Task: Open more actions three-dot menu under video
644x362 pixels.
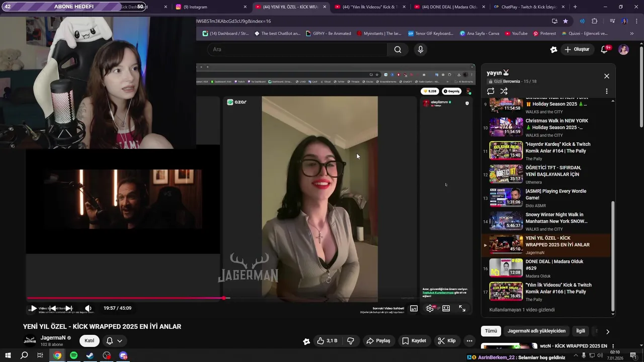Action: tap(469, 341)
